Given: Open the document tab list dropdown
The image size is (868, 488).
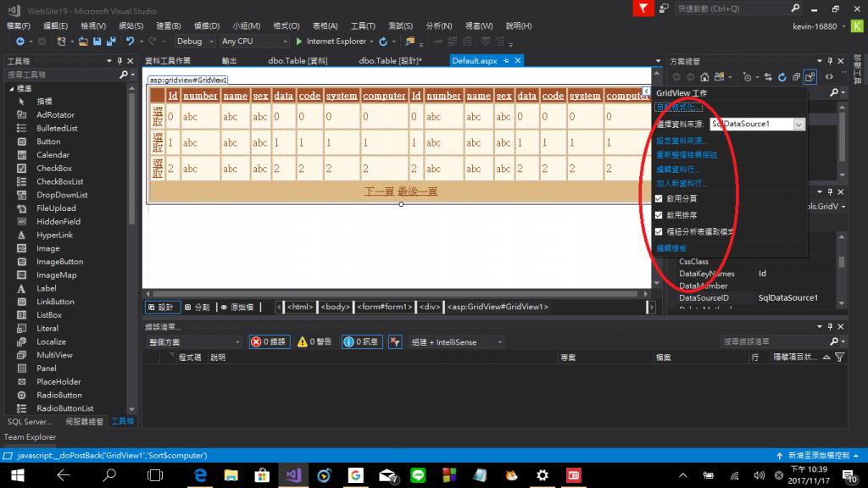Looking at the screenshot, I should pyautogui.click(x=658, y=61).
